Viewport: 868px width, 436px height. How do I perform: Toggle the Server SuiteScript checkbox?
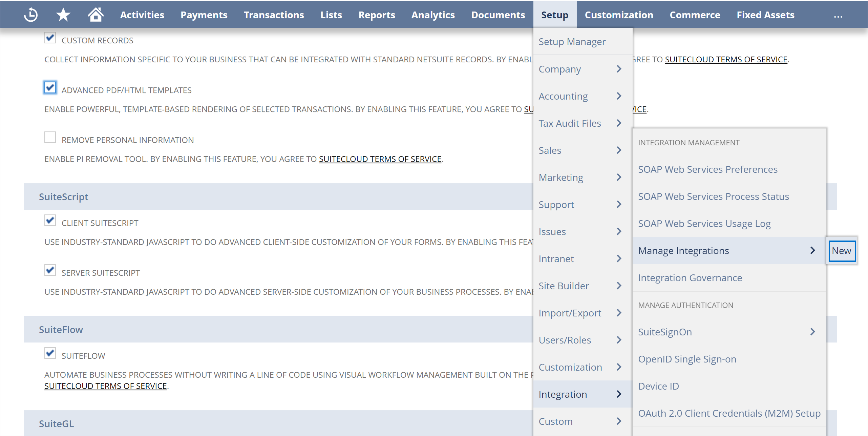tap(50, 270)
